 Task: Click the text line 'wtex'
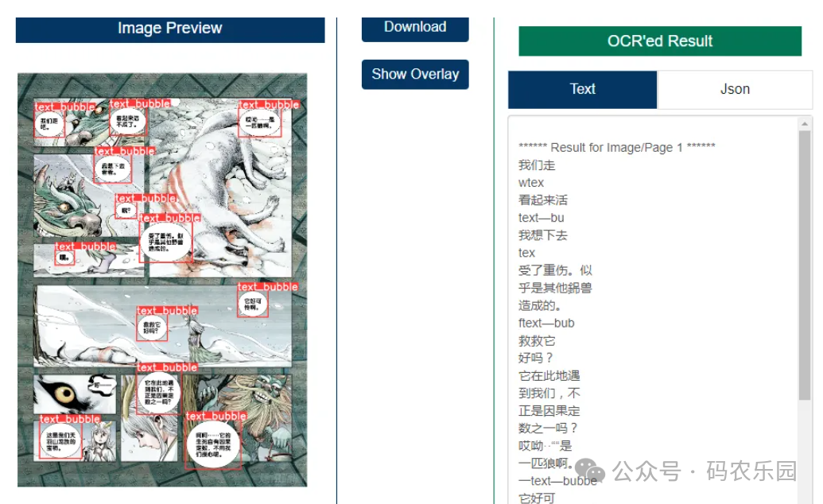click(530, 183)
